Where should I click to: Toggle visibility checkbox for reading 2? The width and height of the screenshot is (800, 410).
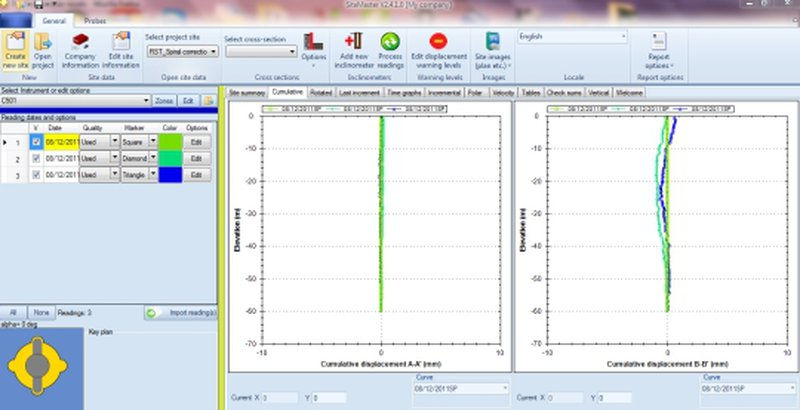36,159
